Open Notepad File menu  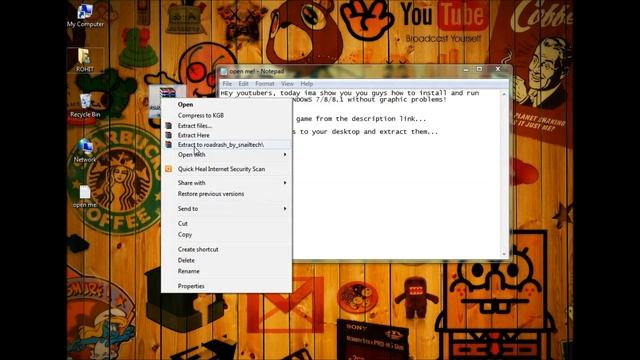[x=227, y=84]
